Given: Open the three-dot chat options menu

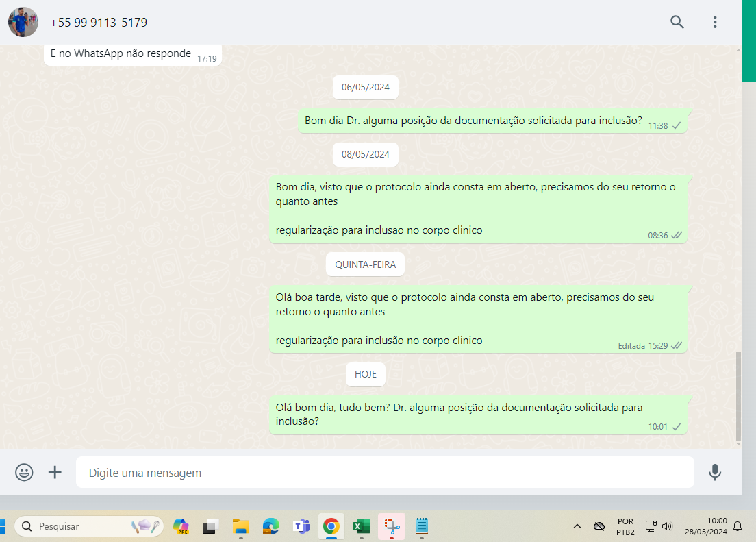Looking at the screenshot, I should pyautogui.click(x=714, y=22).
